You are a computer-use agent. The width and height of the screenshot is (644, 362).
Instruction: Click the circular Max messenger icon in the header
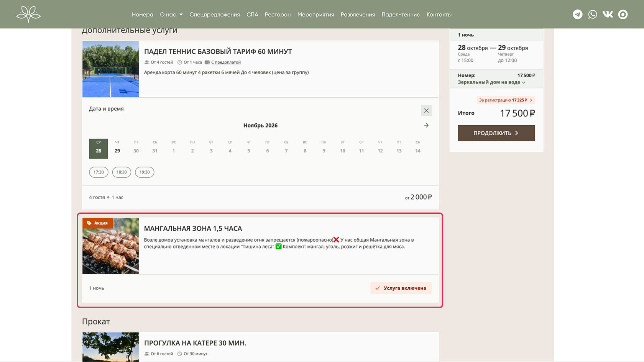(x=623, y=14)
